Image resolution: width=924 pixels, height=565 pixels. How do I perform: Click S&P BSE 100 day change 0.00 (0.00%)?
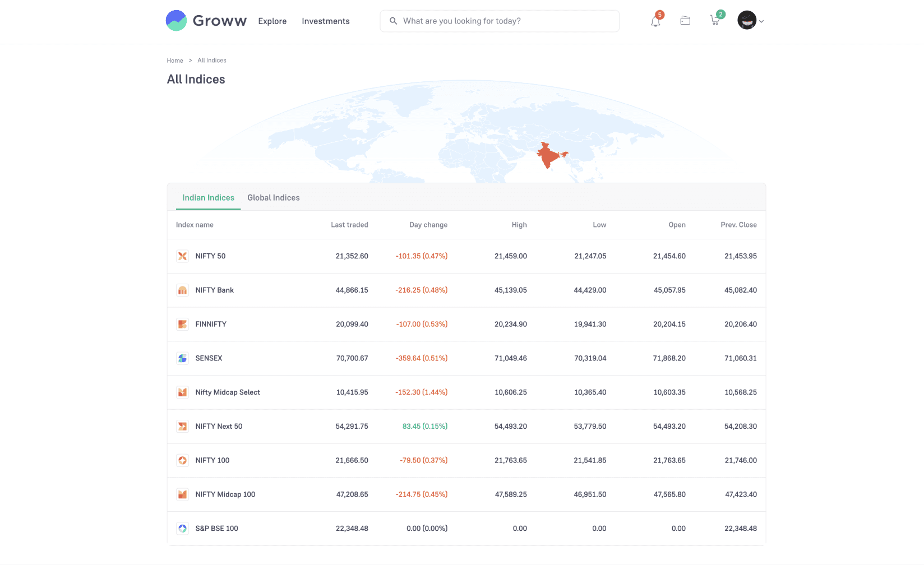coord(427,529)
